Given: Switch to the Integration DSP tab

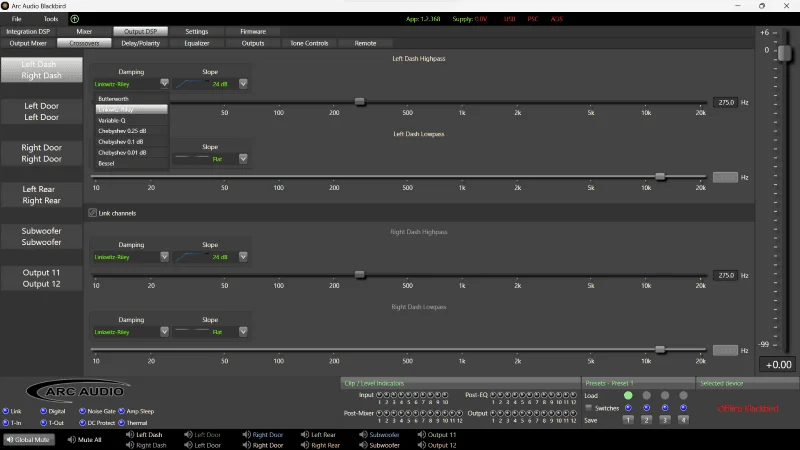Looking at the screenshot, I should pyautogui.click(x=28, y=31).
